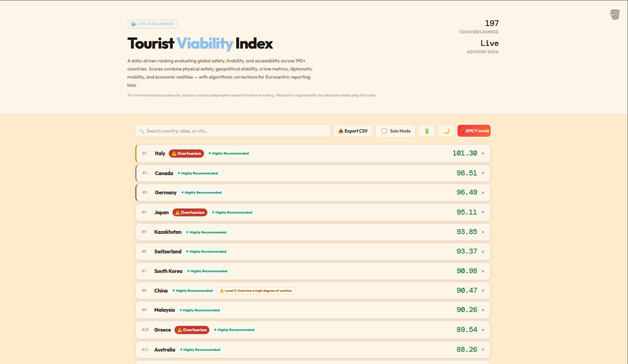Click the Italy country name
The width and height of the screenshot is (628, 364).
(x=160, y=153)
